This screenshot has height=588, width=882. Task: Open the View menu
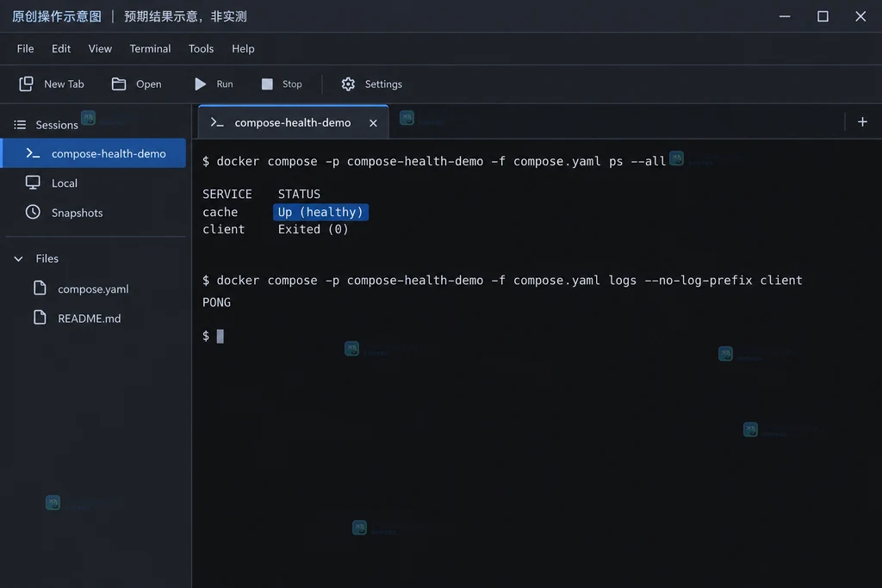[x=100, y=48]
